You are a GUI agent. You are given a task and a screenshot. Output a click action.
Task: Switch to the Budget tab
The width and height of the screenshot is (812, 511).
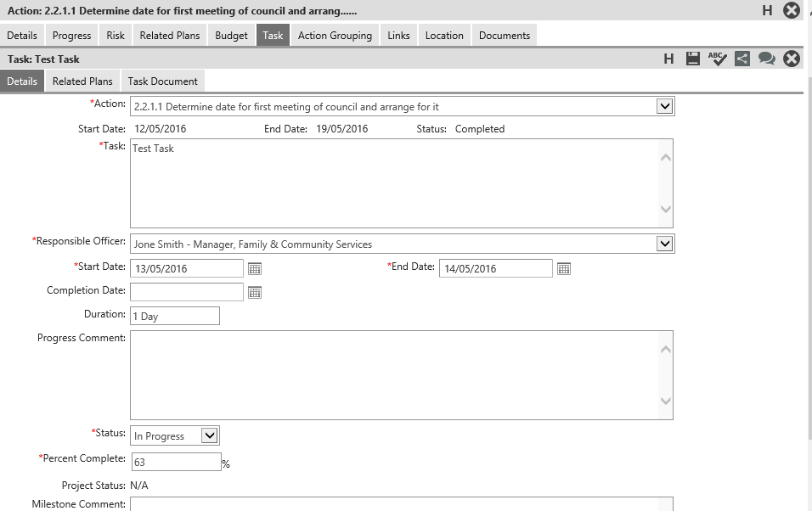click(x=231, y=36)
